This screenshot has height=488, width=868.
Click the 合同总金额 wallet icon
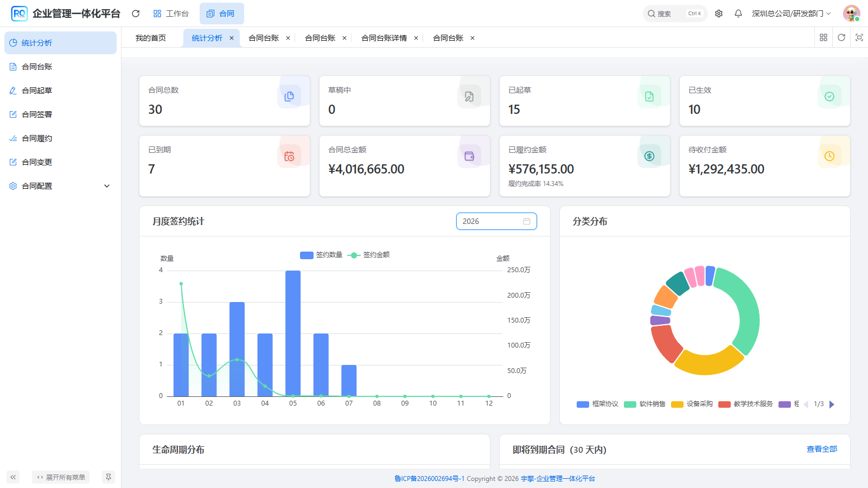469,156
